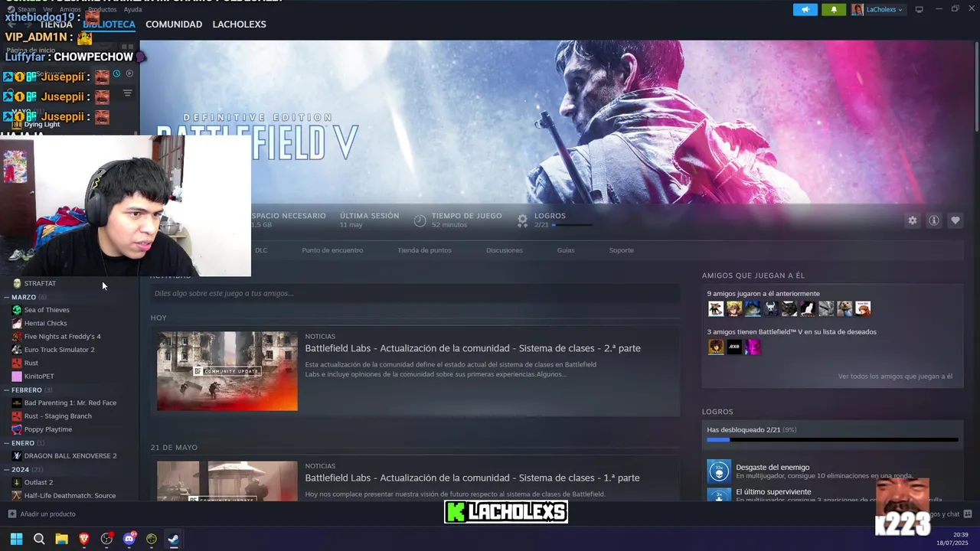Click the sidebar filter lines icon
The width and height of the screenshot is (980, 551).
(x=128, y=93)
